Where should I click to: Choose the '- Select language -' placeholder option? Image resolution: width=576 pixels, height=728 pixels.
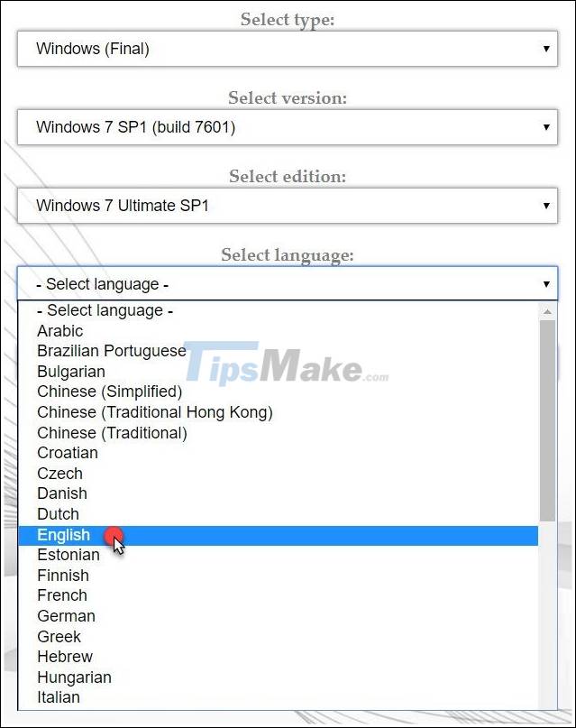click(279, 310)
